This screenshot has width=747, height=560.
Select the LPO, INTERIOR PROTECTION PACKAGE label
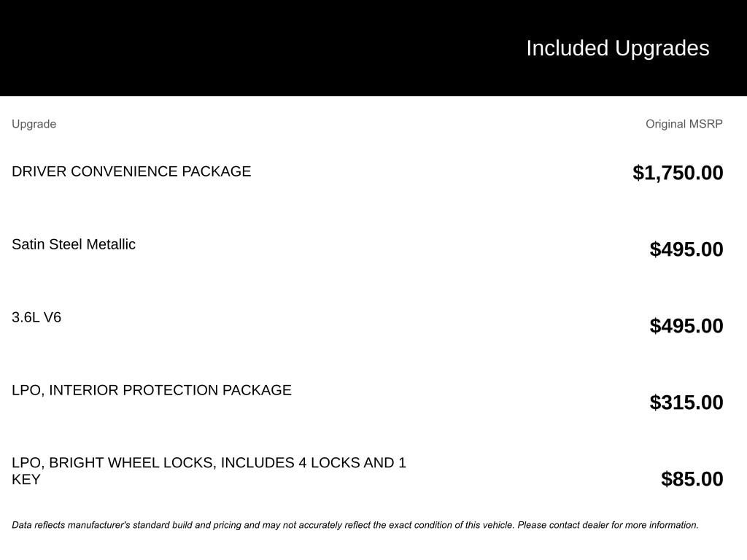click(x=152, y=390)
